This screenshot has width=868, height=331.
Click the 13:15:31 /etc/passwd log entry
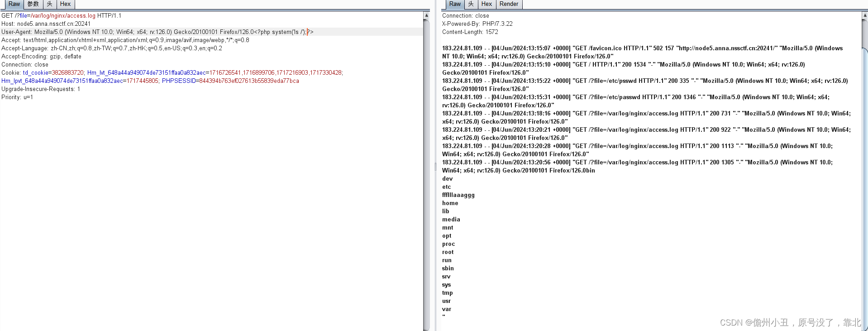point(636,101)
